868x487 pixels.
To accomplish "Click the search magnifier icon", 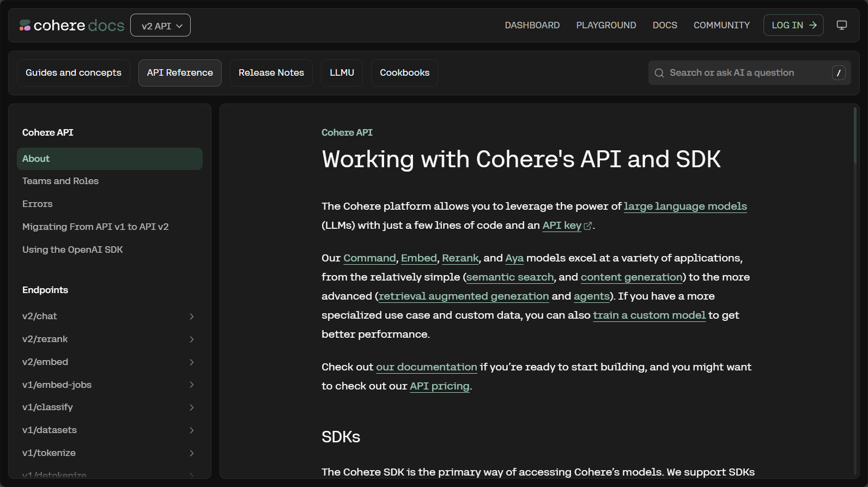I will (659, 73).
